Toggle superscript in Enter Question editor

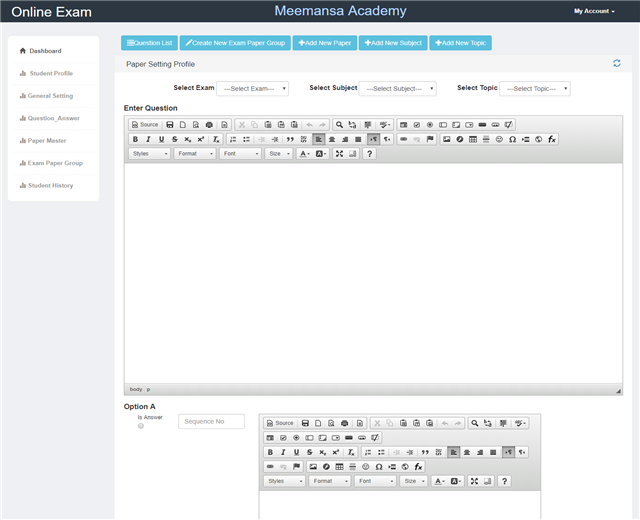(x=201, y=139)
